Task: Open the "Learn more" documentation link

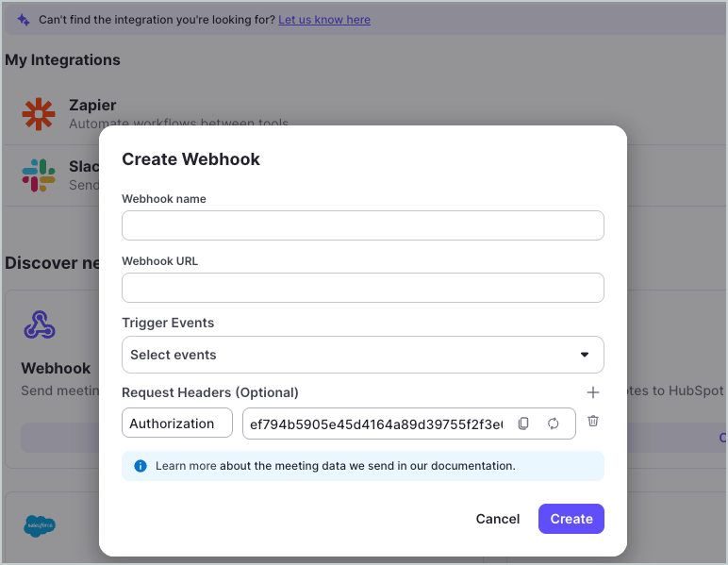Action: 186,466
